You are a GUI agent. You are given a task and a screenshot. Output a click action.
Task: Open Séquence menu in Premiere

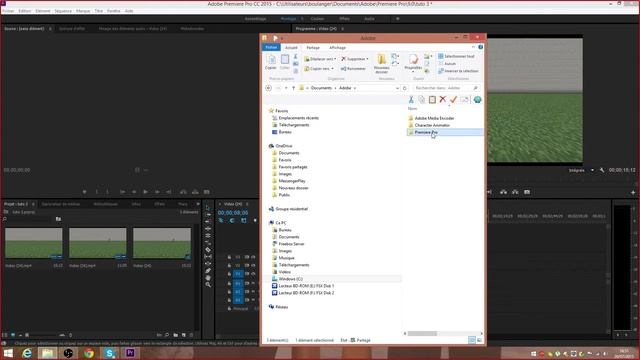point(63,11)
